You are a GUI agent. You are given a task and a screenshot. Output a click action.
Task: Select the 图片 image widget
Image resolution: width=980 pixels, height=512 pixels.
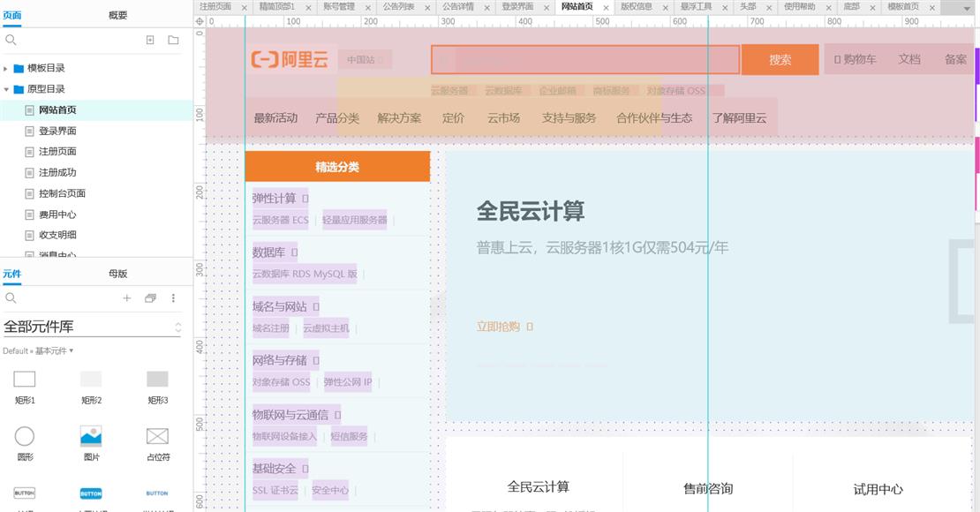pos(91,436)
